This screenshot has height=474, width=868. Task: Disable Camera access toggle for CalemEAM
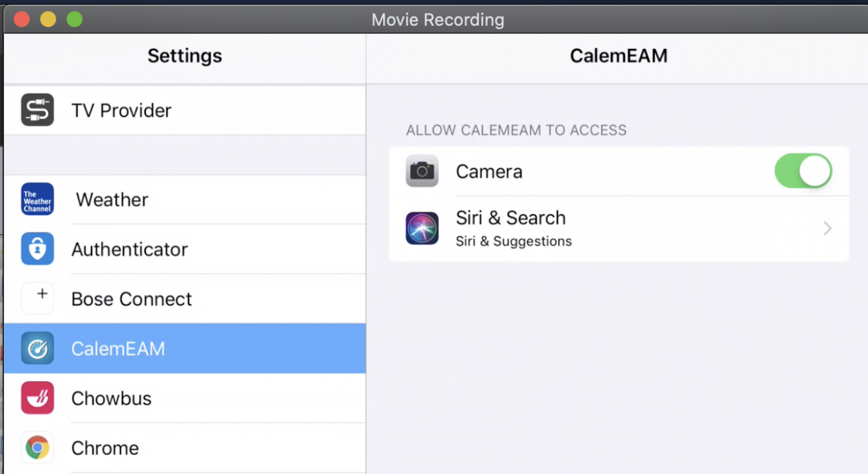[804, 171]
